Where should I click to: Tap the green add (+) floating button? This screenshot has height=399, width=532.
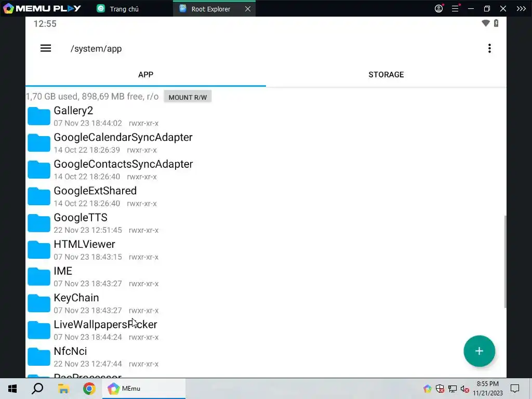[x=479, y=351]
